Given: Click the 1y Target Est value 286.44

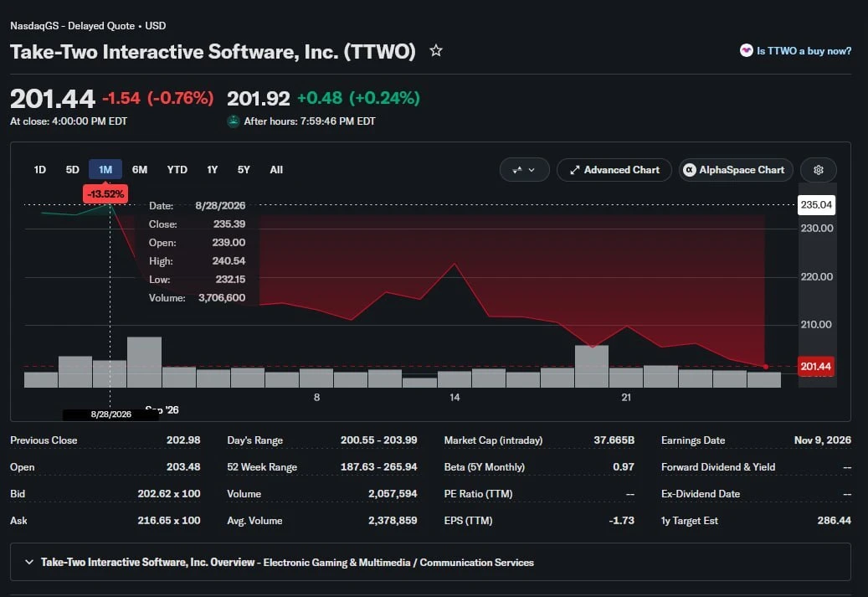Looking at the screenshot, I should [x=834, y=521].
